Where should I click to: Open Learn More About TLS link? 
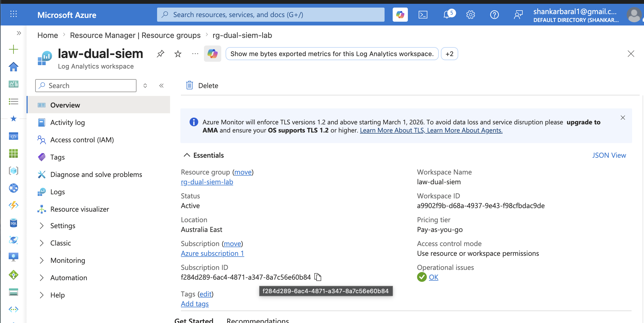(x=392, y=130)
